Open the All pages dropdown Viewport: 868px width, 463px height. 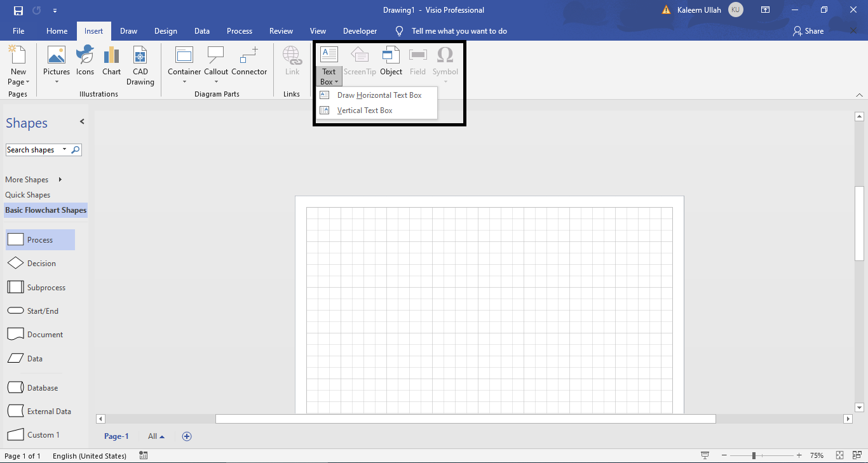pyautogui.click(x=156, y=436)
